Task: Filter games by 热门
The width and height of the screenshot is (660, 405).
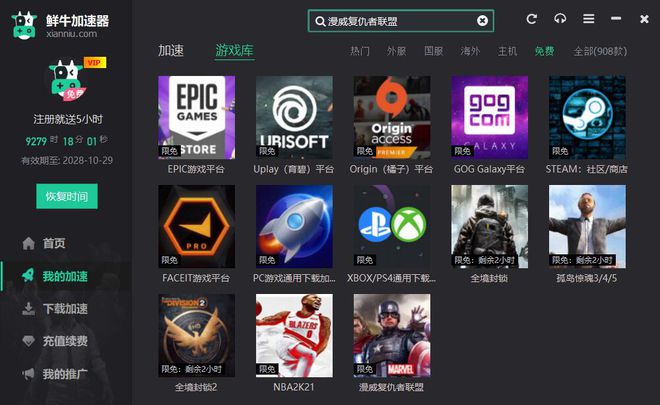Action: click(x=360, y=51)
